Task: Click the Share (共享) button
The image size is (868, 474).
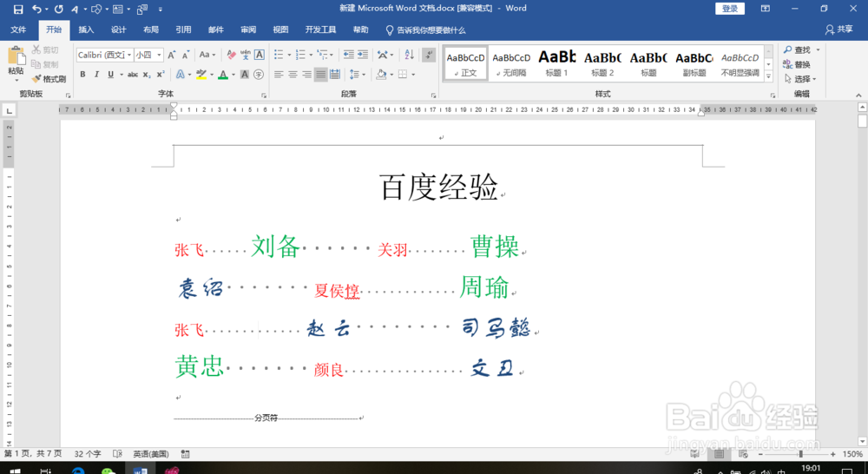Action: tap(838, 30)
